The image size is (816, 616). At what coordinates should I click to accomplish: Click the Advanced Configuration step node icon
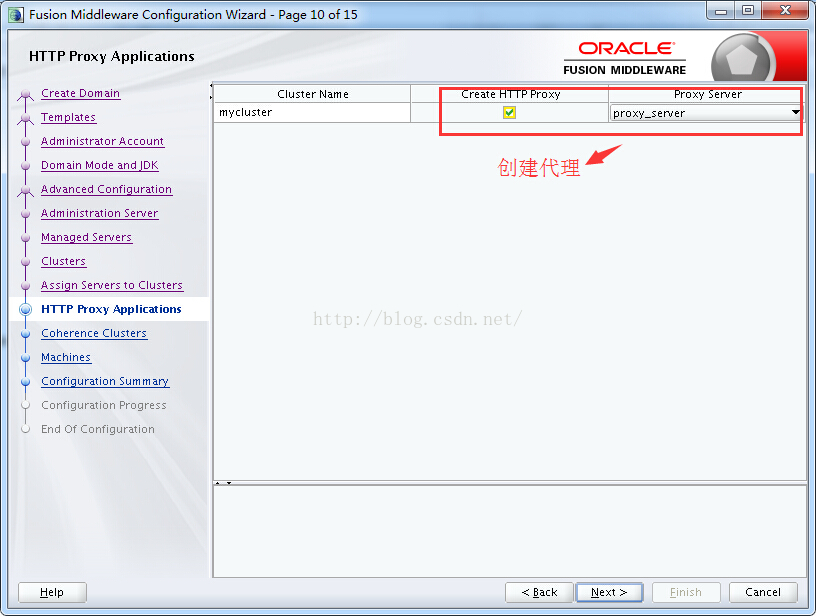tap(26, 190)
